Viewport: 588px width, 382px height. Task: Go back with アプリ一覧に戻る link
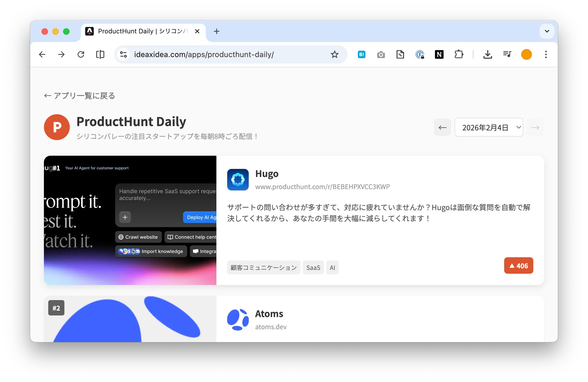[79, 96]
